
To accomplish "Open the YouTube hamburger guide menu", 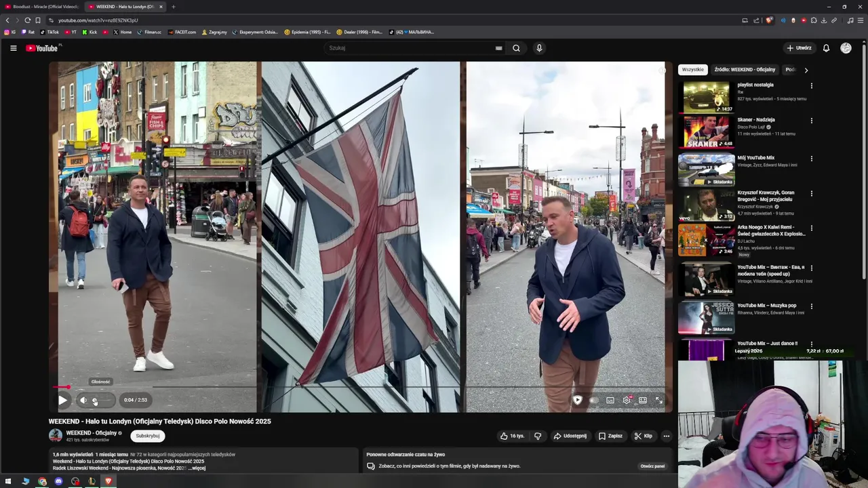I will pos(13,48).
